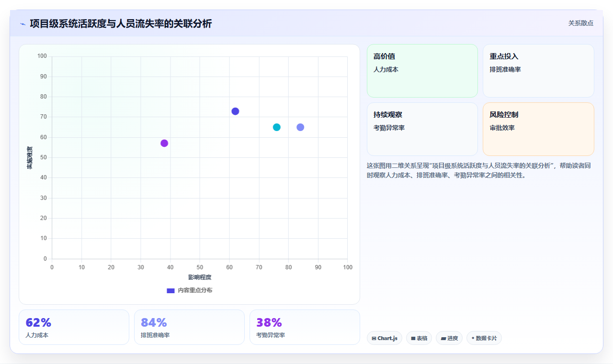
Task: Click 考勤异常率 text in 持续观察 card
Action: coord(389,128)
